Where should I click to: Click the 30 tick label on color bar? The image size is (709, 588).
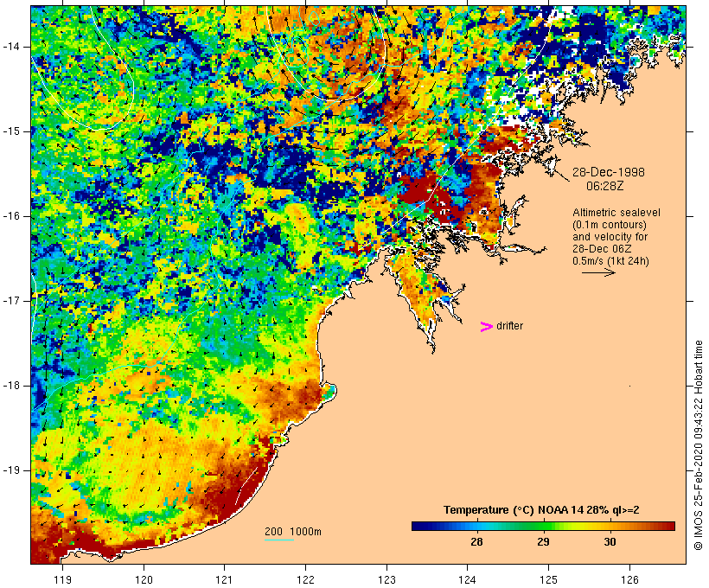pyautogui.click(x=610, y=541)
